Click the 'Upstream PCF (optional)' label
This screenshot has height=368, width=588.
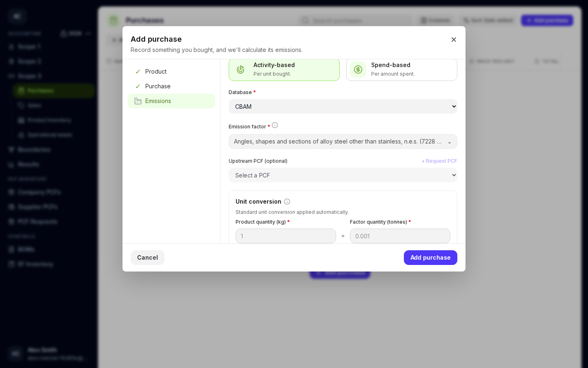click(258, 161)
